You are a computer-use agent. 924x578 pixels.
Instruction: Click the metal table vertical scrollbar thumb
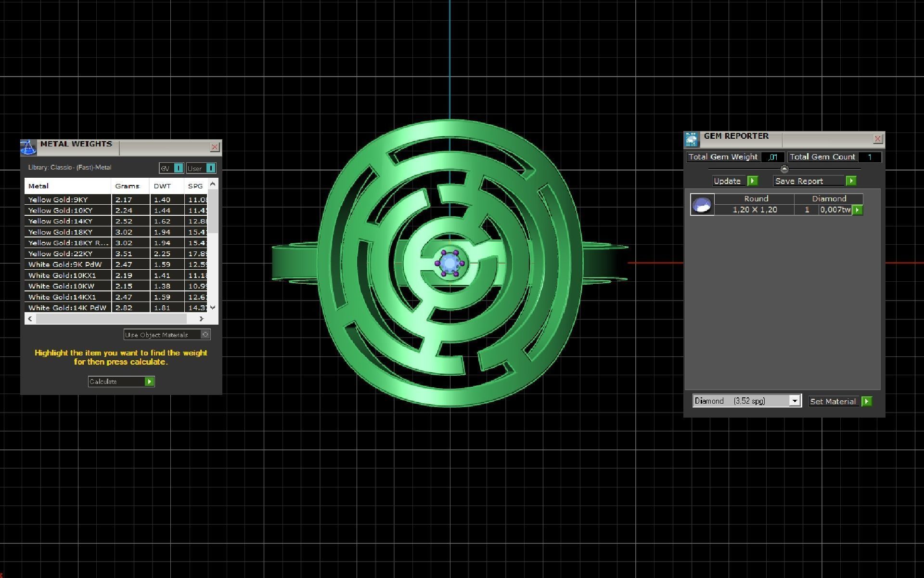pos(214,211)
